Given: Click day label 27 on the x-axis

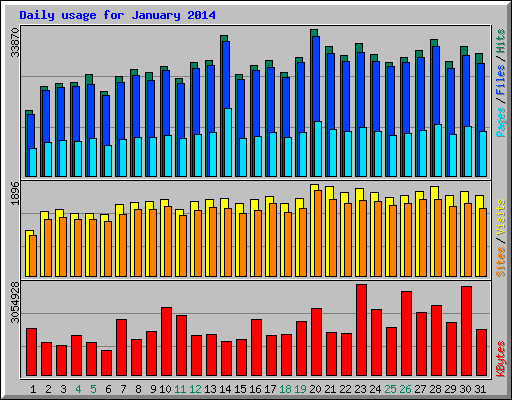Looking at the screenshot, I should point(420,389).
